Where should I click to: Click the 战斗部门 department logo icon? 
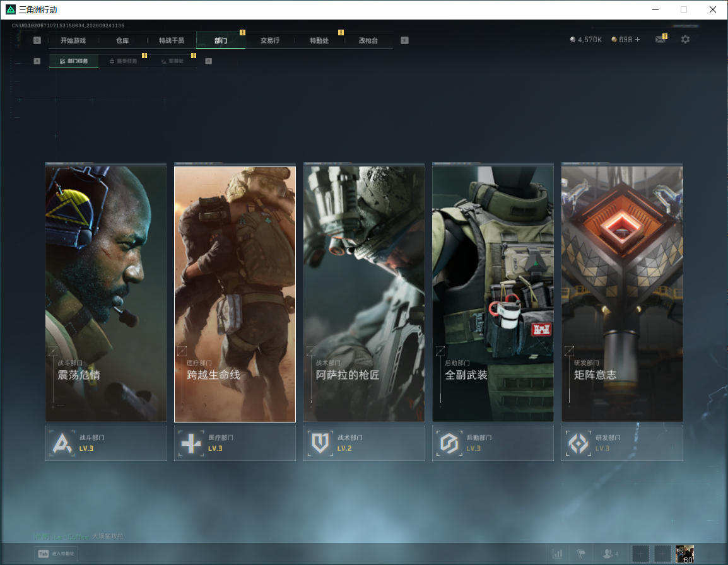point(62,443)
